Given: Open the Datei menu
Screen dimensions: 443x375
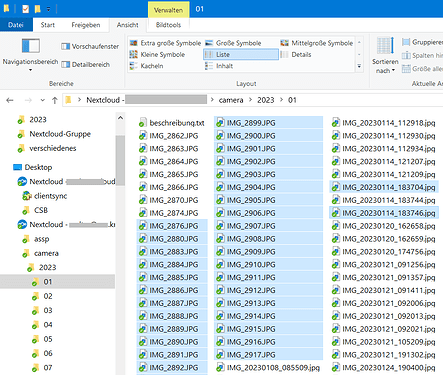Looking at the screenshot, I should coord(16,25).
